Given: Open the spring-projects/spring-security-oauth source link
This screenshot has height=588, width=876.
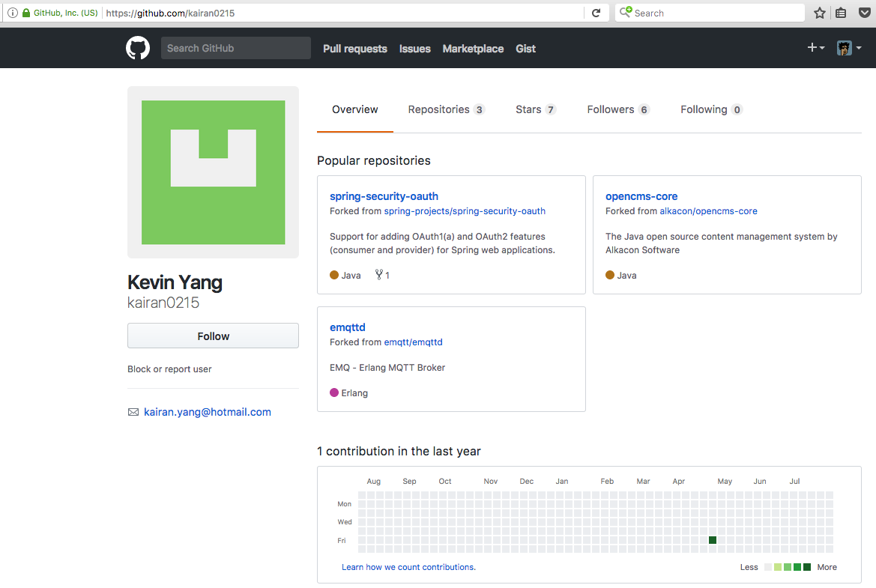Looking at the screenshot, I should [x=465, y=211].
